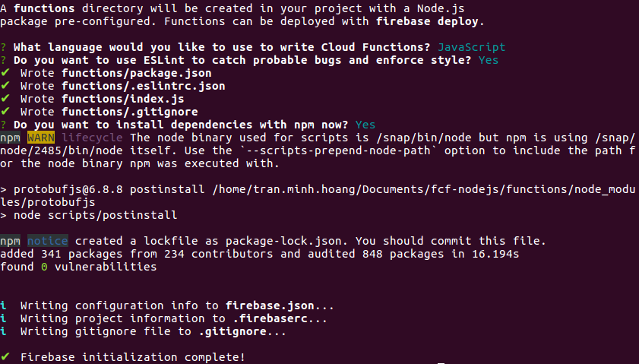Click the "Yes" answer on the ESLint prompt

pos(488,60)
